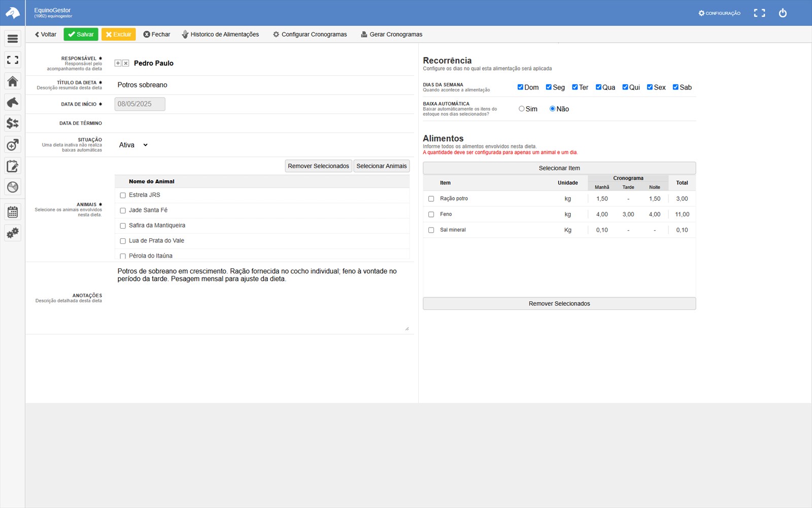Viewport: 812px width, 508px height.
Task: Check the Estrela JRS animal
Action: tap(123, 196)
